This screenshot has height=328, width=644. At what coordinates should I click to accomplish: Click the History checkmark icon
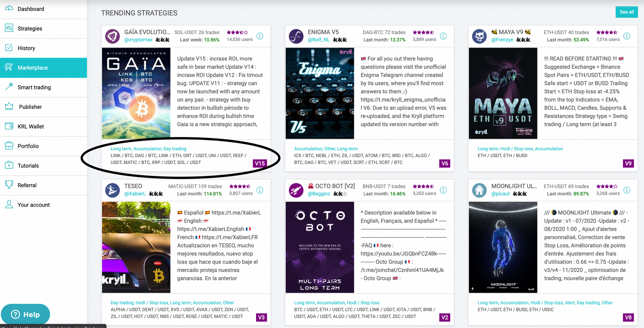[9, 48]
